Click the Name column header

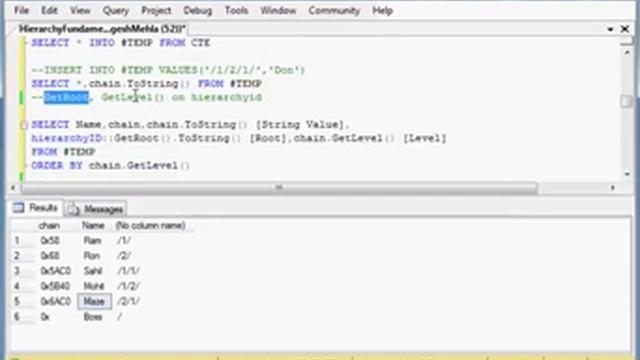click(x=93, y=226)
